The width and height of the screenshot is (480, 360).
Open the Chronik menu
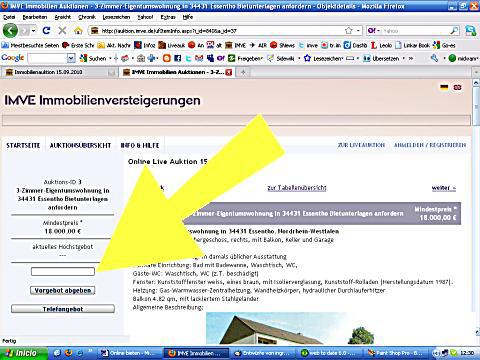(87, 17)
